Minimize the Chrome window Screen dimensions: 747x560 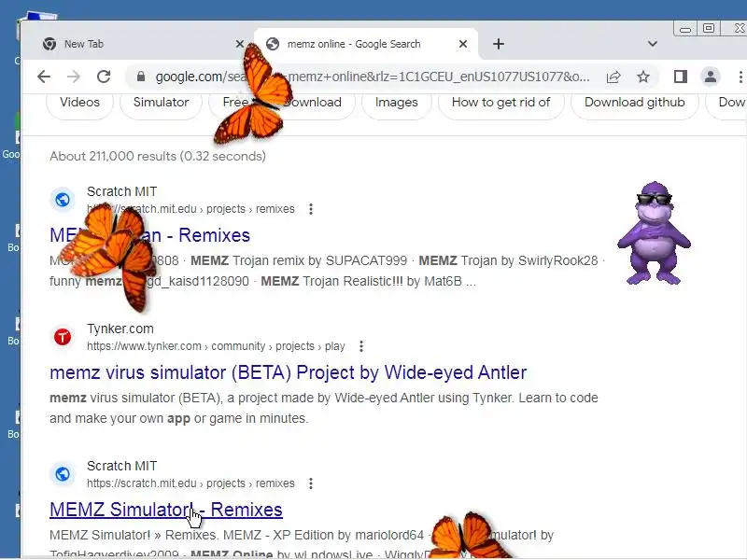685,29
